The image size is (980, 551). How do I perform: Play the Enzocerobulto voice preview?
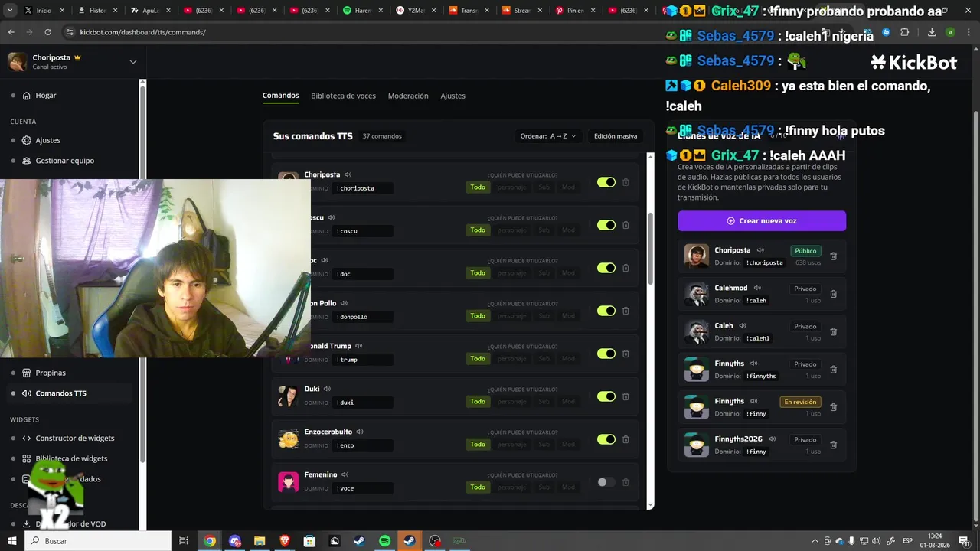[359, 432]
